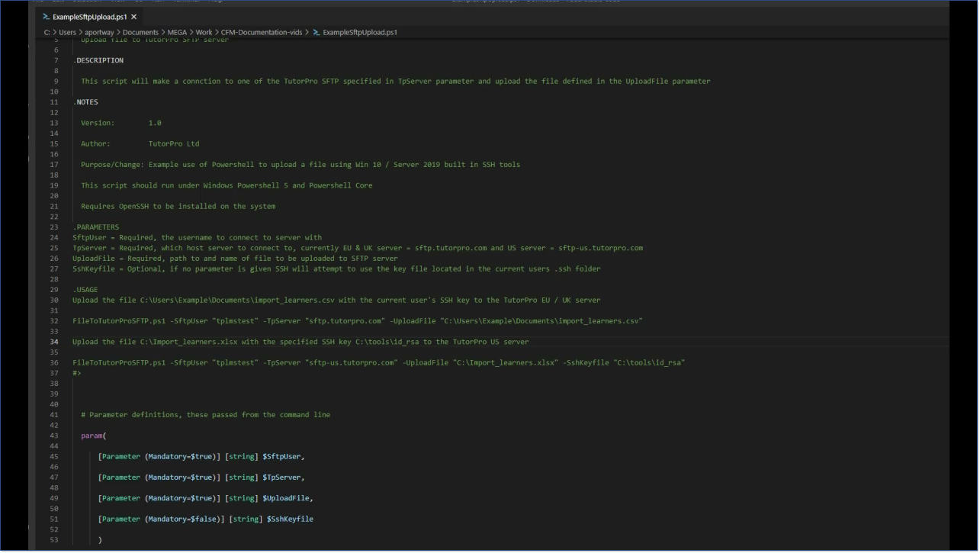
Task: Click the FileToTutorProSFTP.ps1 command on line 32
Action: pyautogui.click(x=358, y=321)
